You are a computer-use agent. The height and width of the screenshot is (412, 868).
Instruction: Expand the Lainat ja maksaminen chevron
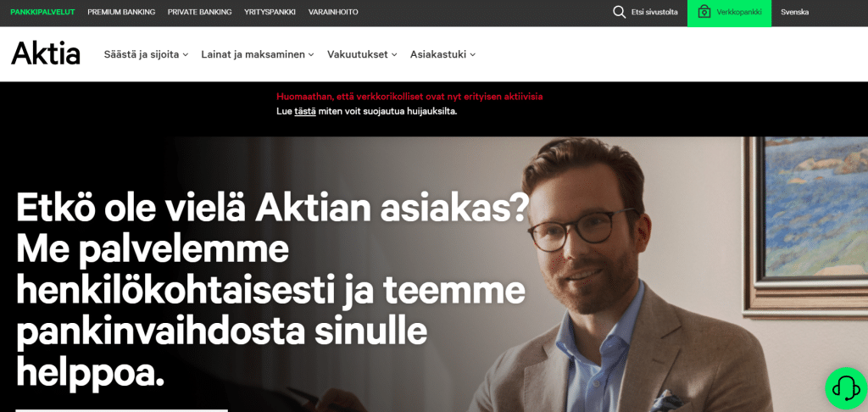pos(311,54)
